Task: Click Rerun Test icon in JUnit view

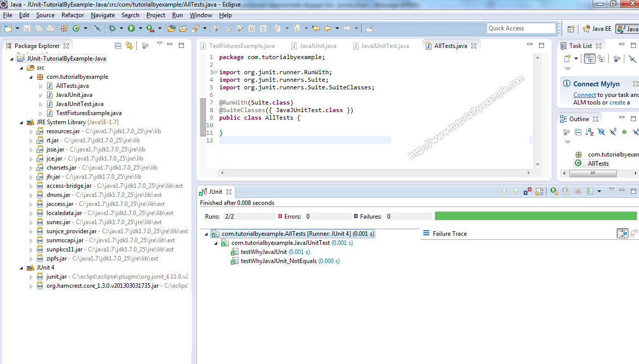Action: point(555,191)
